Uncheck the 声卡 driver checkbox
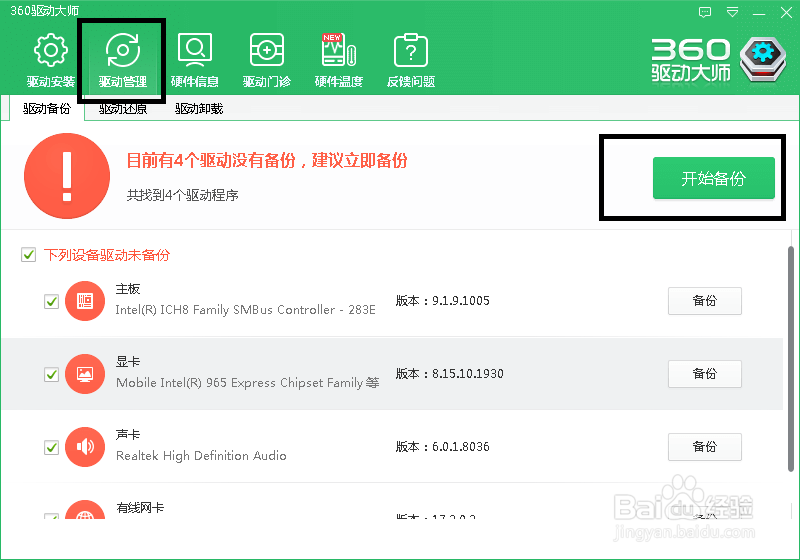This screenshot has width=800, height=560. pyautogui.click(x=52, y=447)
